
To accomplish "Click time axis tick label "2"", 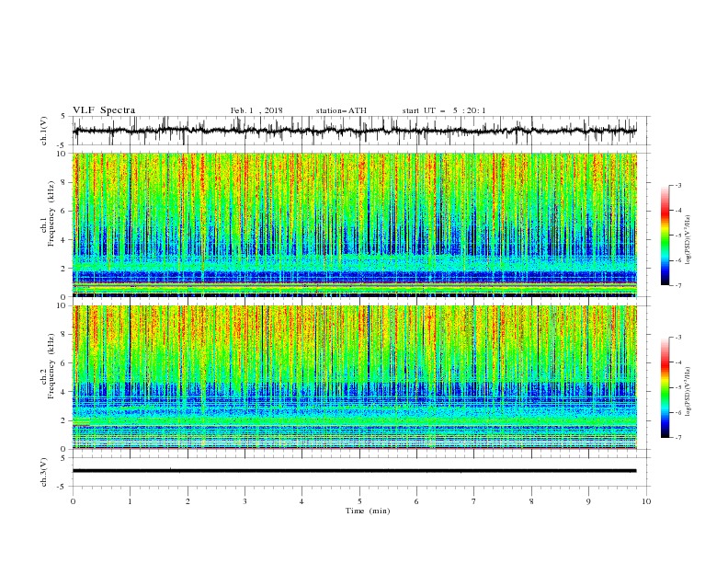I will [x=188, y=501].
